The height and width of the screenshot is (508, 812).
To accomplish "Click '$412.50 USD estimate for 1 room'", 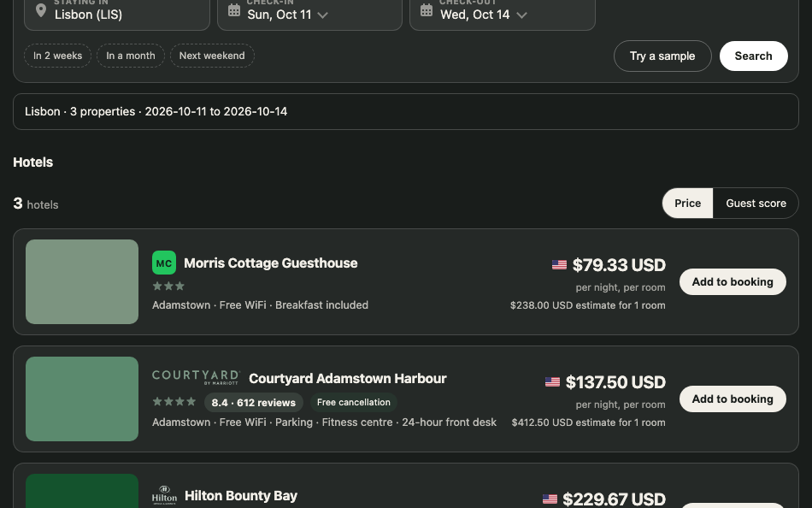I will pyautogui.click(x=588, y=422).
